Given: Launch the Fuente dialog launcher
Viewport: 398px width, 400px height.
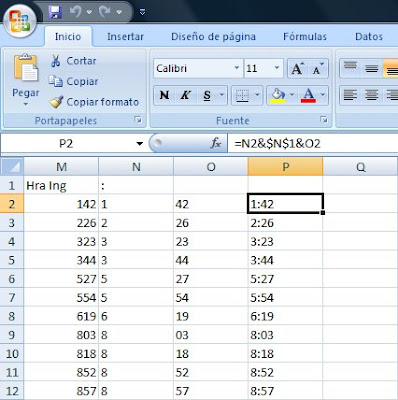Looking at the screenshot, I should point(323,120).
